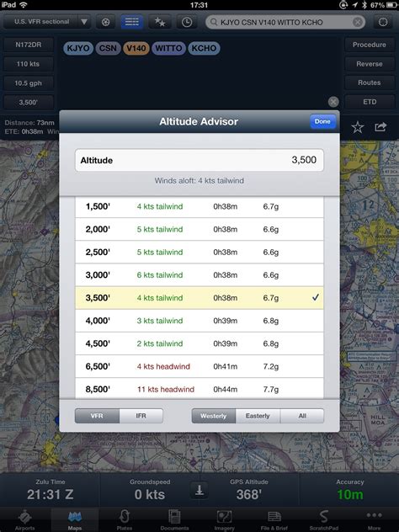The image size is (399, 532).
Task: Choose the 2,000' altitude row
Action: (x=199, y=229)
